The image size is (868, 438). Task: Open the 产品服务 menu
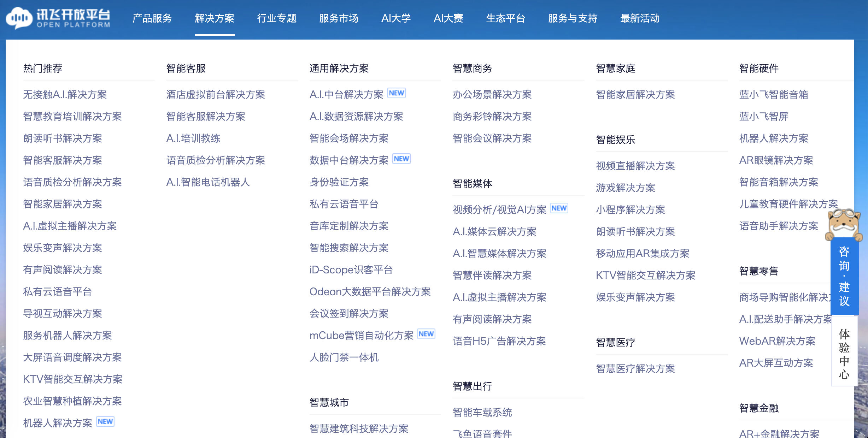coord(152,18)
